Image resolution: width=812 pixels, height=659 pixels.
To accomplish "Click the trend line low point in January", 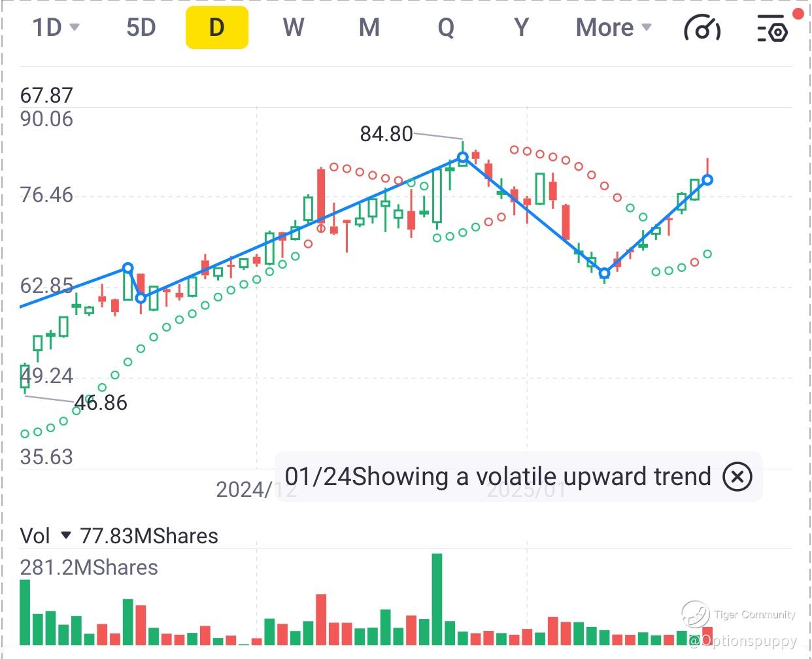I will pos(605,273).
